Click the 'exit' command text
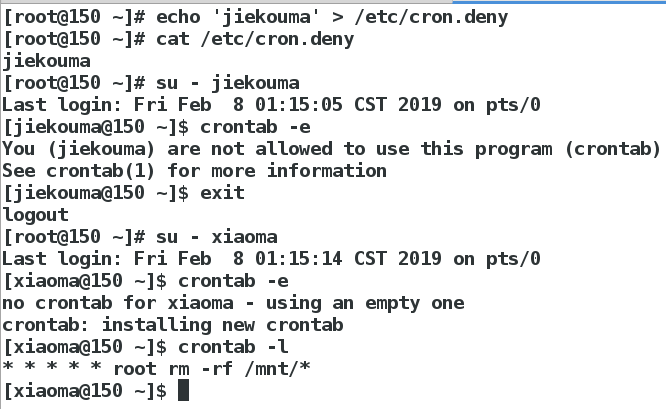 coord(222,193)
